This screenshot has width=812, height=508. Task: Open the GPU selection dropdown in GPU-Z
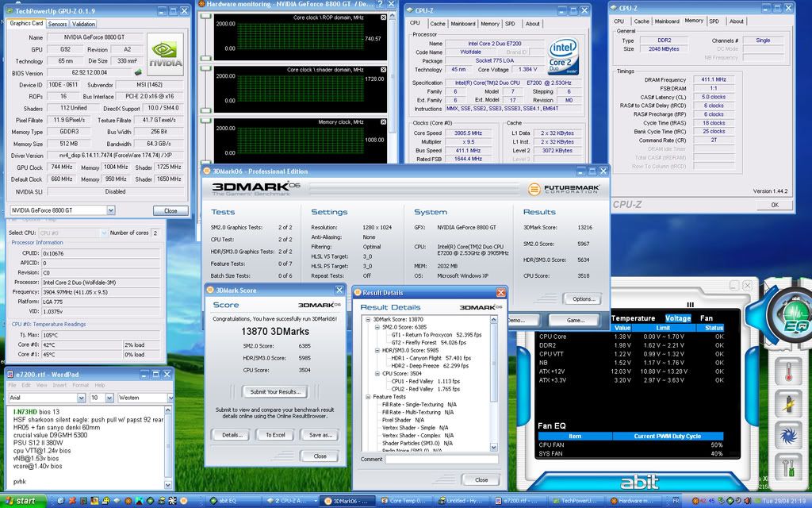coord(110,210)
